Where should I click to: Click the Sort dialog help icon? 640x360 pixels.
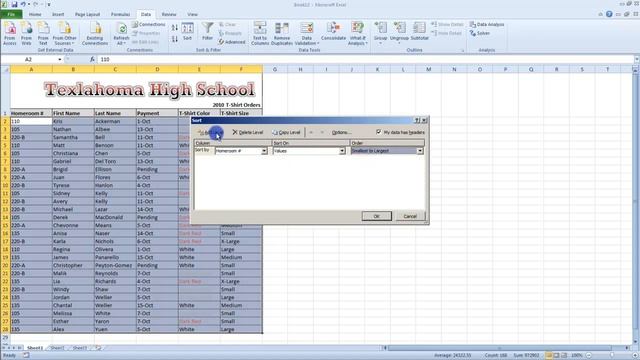pyautogui.click(x=417, y=120)
